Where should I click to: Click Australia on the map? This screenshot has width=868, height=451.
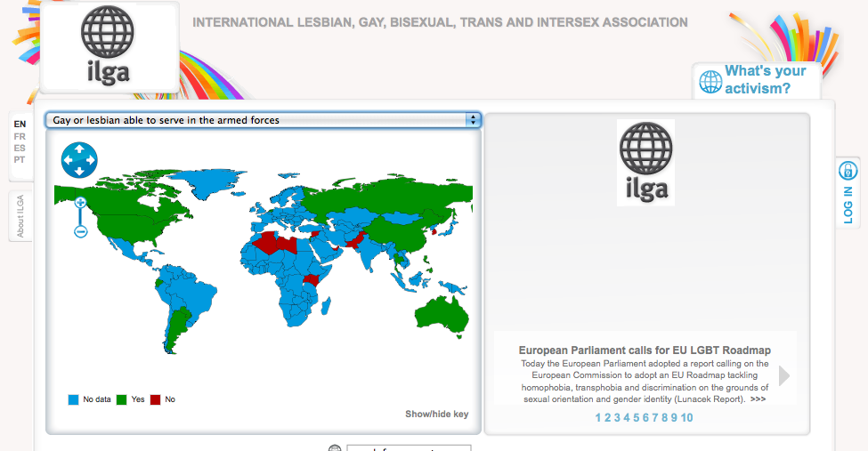[x=442, y=317]
